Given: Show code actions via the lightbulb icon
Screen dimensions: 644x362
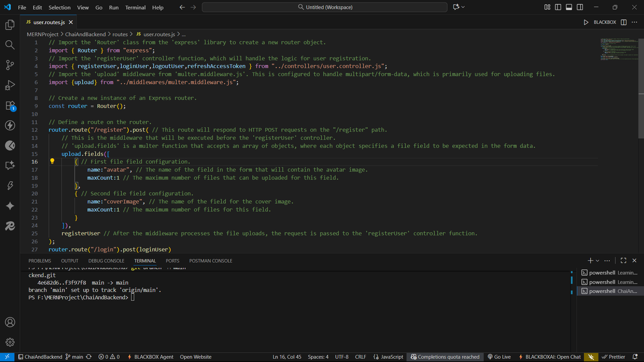Looking at the screenshot, I should [53, 161].
